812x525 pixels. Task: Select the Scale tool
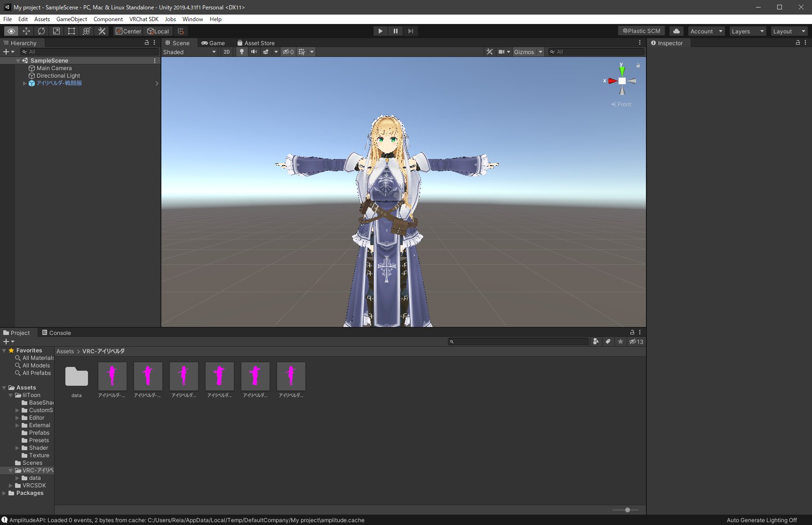coord(56,31)
